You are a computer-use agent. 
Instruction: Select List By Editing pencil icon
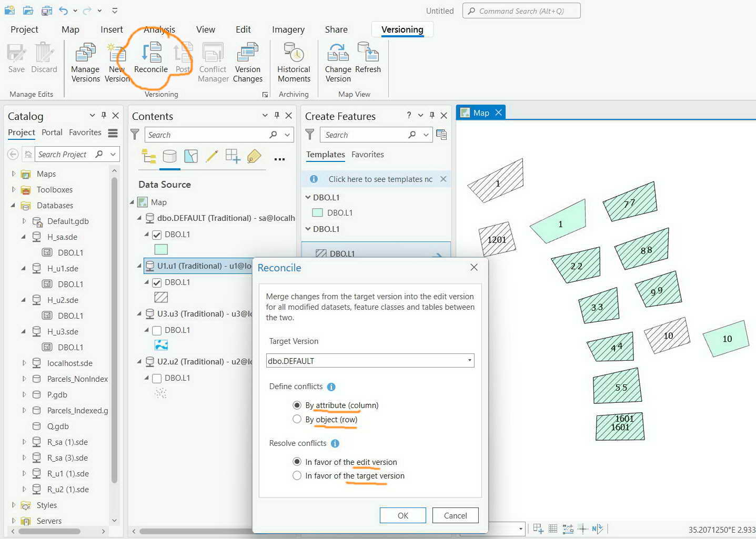pos(212,156)
